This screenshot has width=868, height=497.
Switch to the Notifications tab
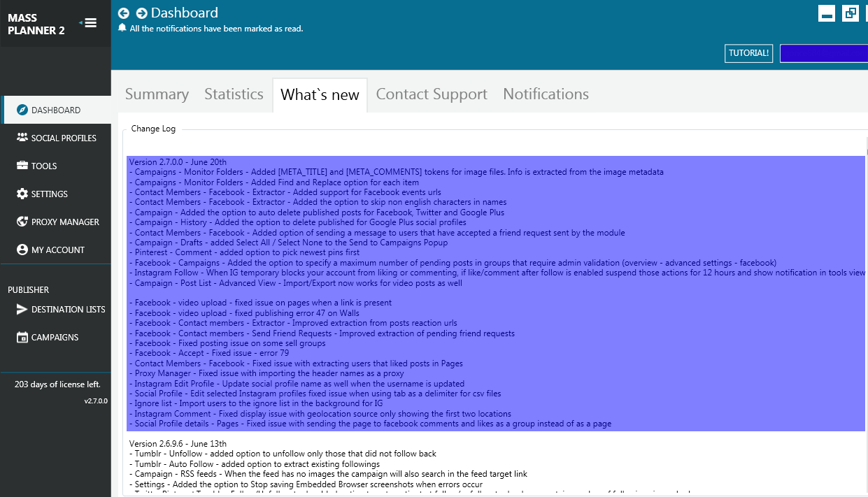point(546,94)
